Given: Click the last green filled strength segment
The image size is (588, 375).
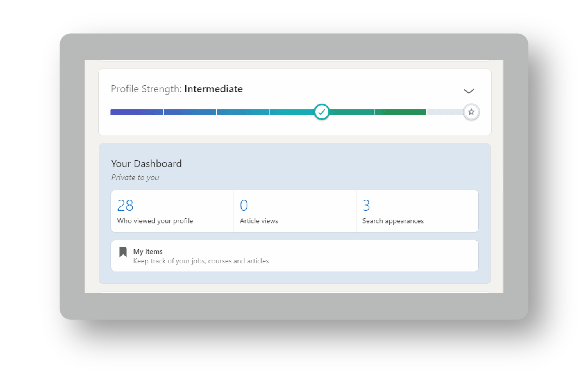Looking at the screenshot, I should pyautogui.click(x=400, y=112).
